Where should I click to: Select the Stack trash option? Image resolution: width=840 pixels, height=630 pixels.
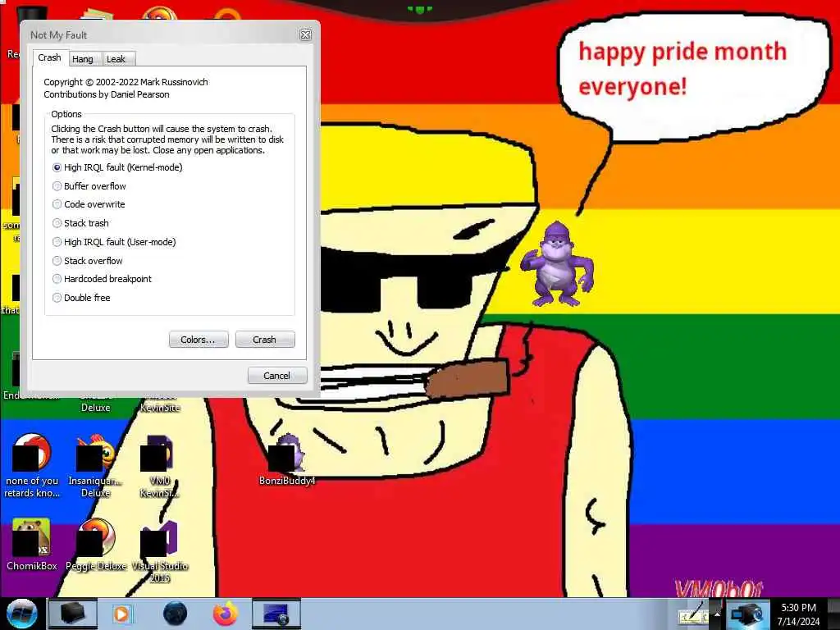[80, 223]
